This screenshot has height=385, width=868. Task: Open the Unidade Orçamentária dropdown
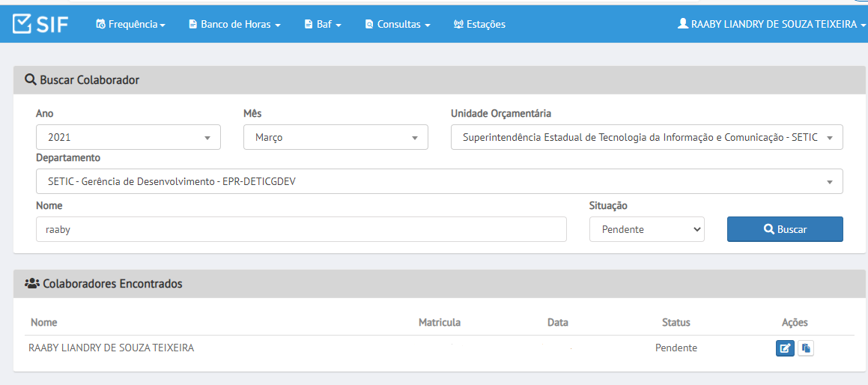click(647, 137)
